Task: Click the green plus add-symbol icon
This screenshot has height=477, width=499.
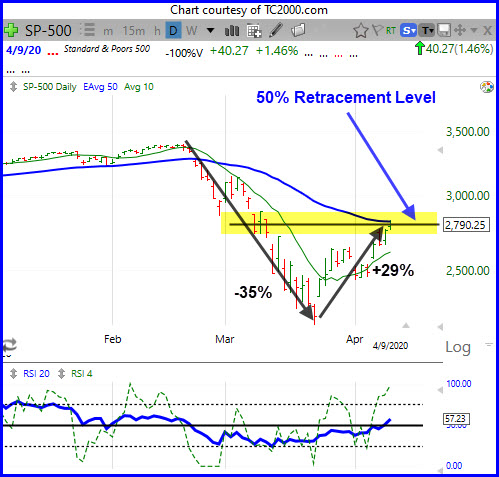Action: [11, 31]
